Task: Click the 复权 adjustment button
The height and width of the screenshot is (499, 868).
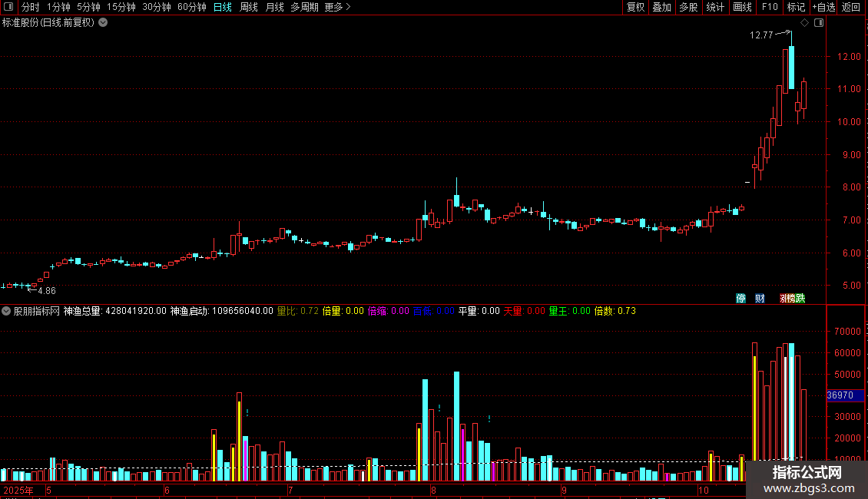Action: pos(635,7)
